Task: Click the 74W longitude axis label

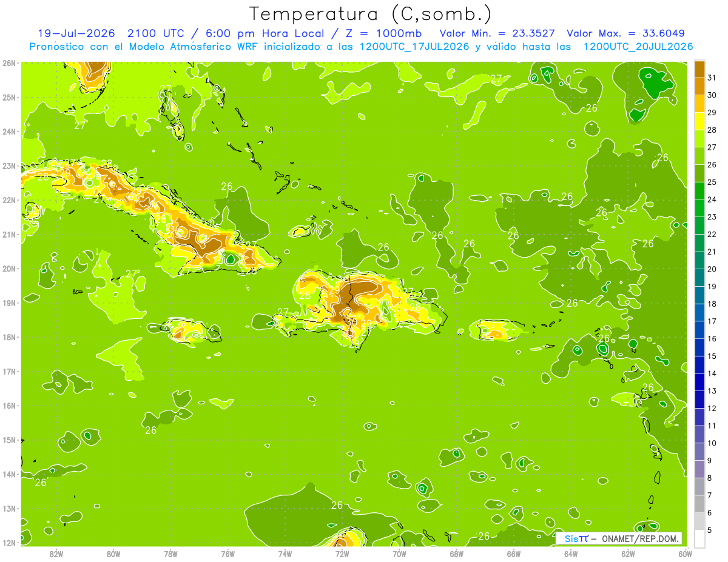Action: tap(285, 554)
